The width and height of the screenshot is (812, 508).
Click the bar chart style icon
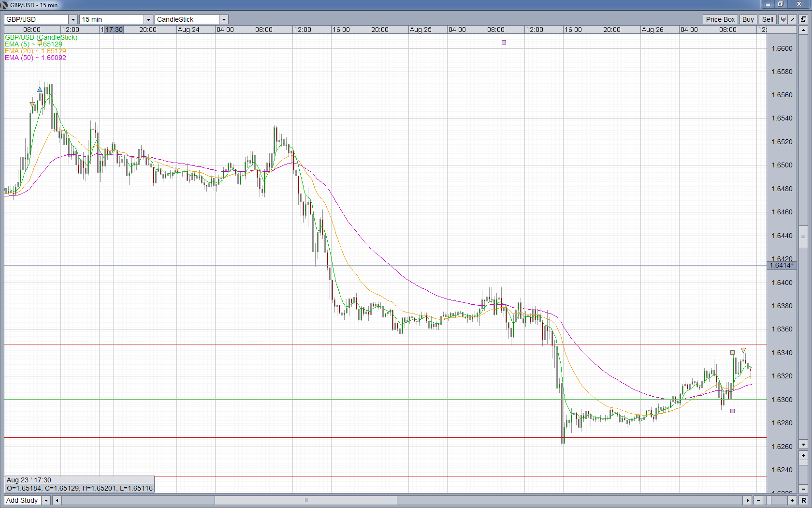783,19
